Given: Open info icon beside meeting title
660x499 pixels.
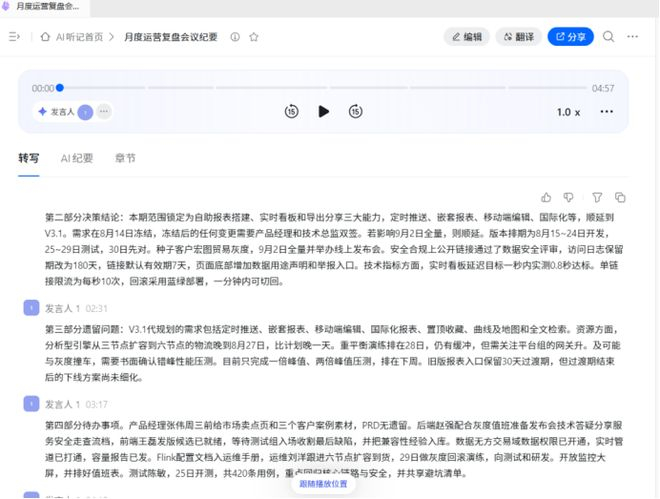Looking at the screenshot, I should [x=235, y=37].
